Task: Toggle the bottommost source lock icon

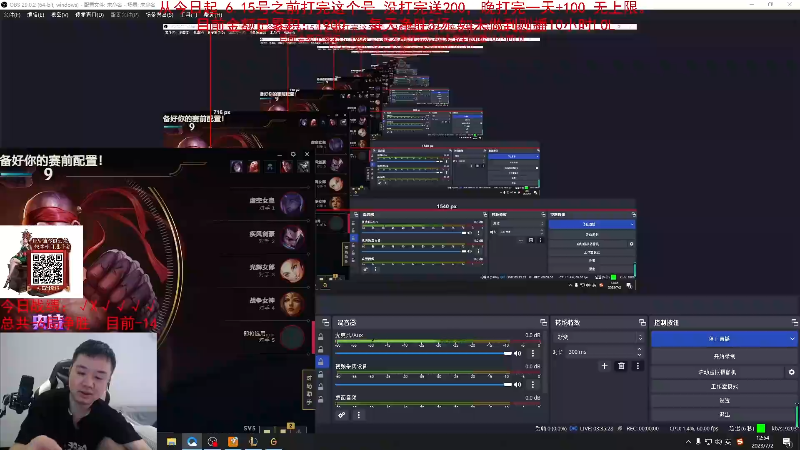Action: [321, 399]
